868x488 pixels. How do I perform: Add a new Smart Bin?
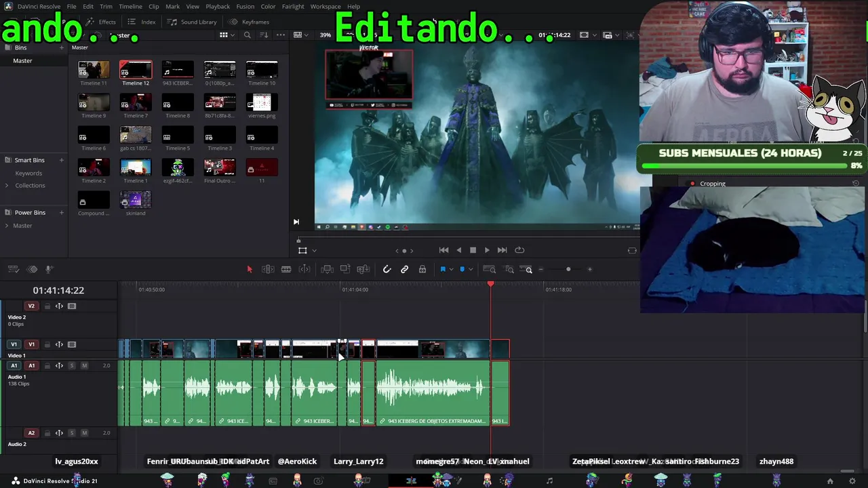pyautogui.click(x=61, y=160)
